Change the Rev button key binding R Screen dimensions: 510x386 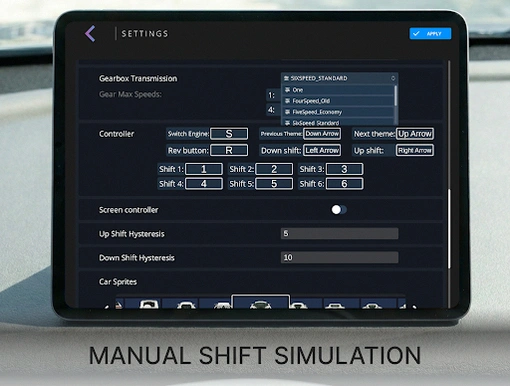click(x=229, y=150)
